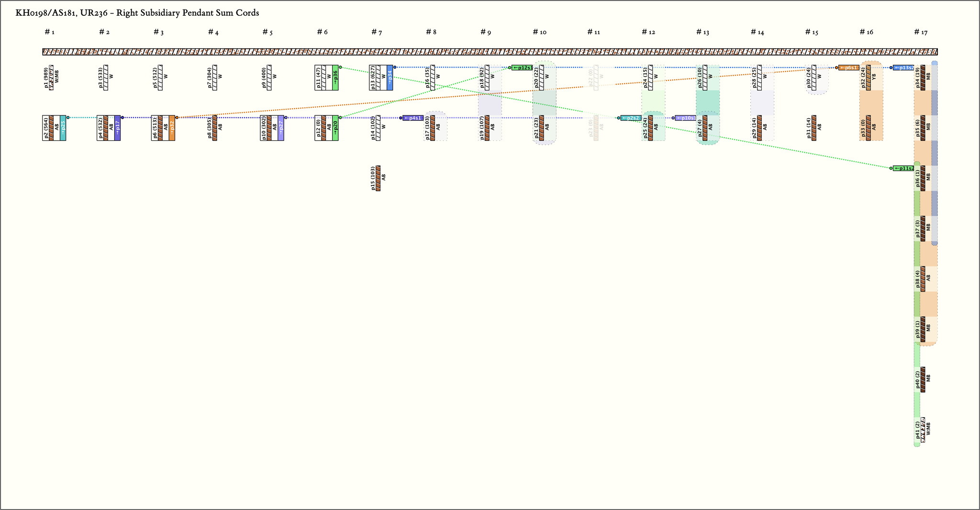Click the teal →p25 link tag
Image resolution: width=980 pixels, height=510 pixels.
coord(63,128)
